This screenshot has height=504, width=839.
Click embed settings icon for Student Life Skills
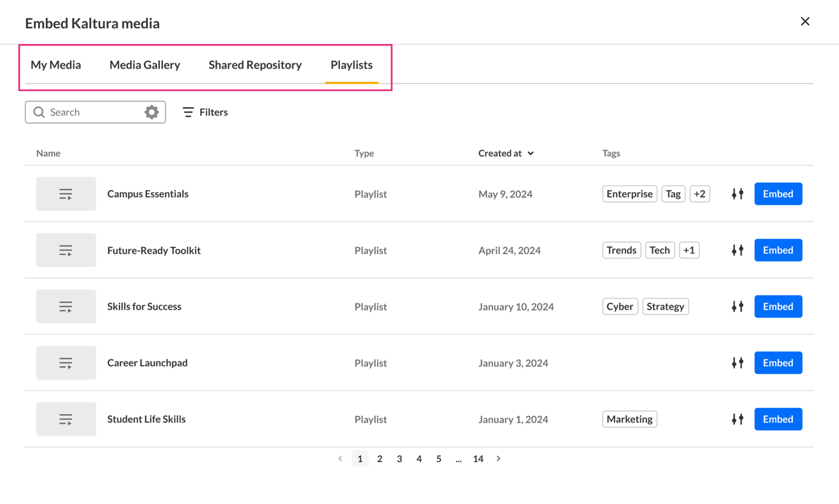[737, 419]
